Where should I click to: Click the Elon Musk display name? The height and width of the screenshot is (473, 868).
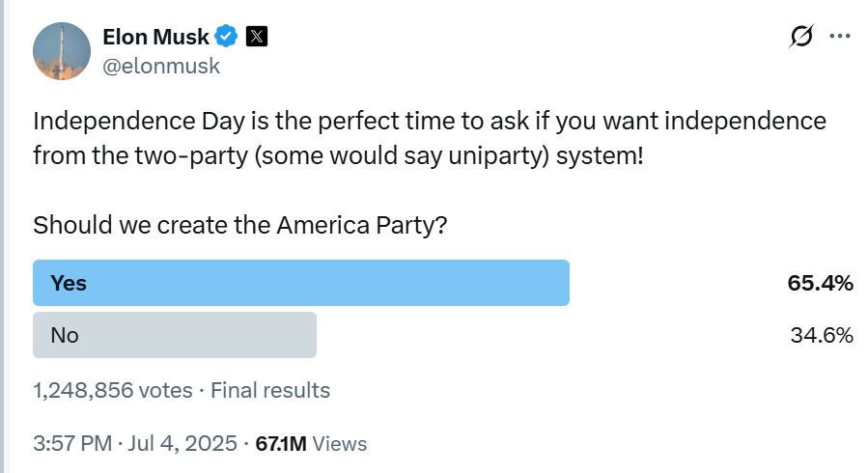tap(155, 38)
